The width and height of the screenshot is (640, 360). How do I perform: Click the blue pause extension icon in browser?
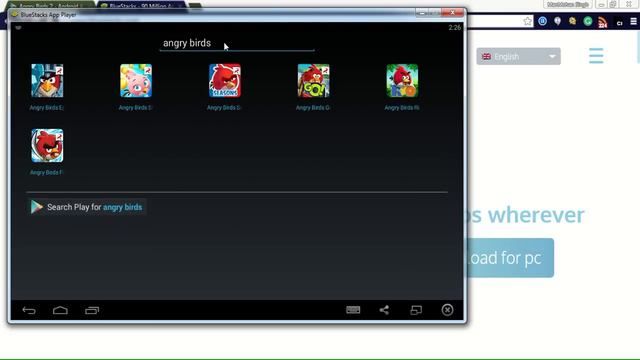(542, 21)
